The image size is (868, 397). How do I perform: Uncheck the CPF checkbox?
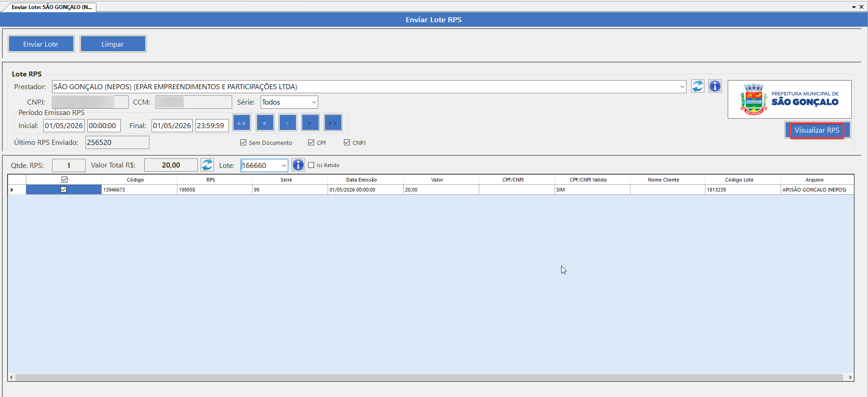pyautogui.click(x=311, y=143)
